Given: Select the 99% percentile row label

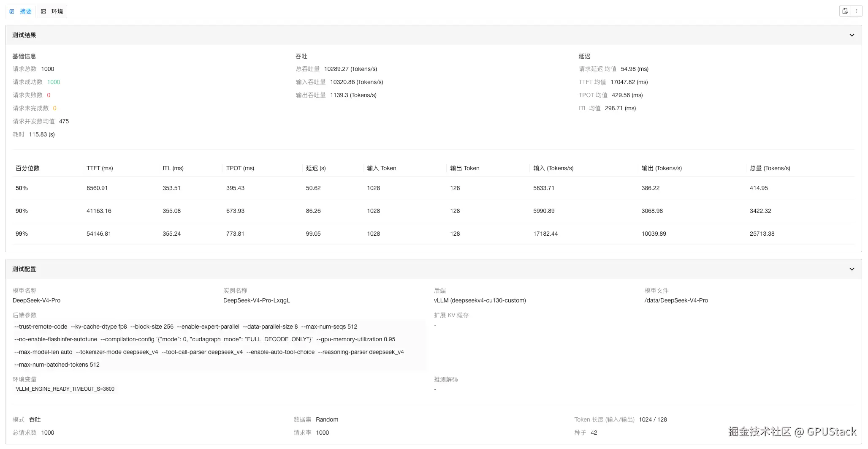Looking at the screenshot, I should pyautogui.click(x=22, y=234).
